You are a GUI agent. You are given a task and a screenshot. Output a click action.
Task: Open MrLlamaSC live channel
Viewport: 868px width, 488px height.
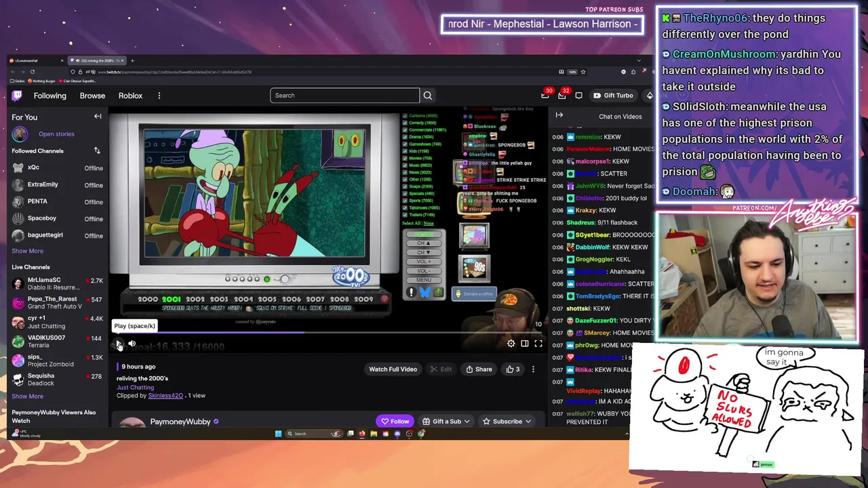click(57, 283)
